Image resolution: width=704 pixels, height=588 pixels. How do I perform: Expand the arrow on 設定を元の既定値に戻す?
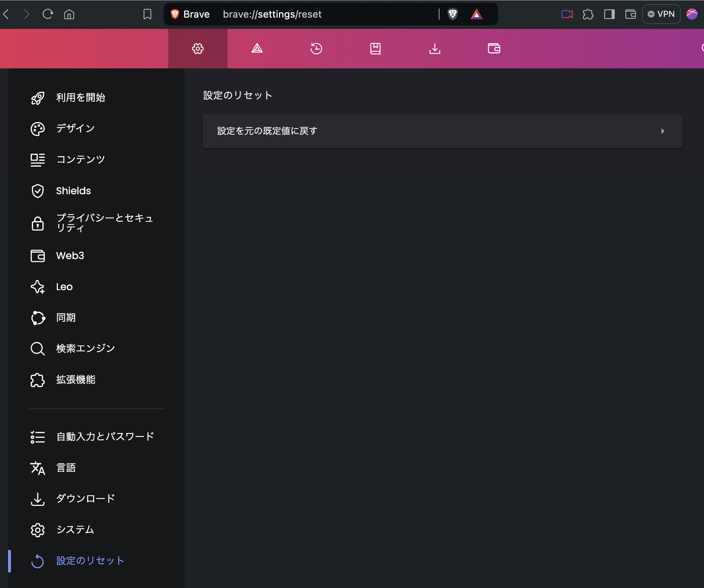[x=663, y=131]
